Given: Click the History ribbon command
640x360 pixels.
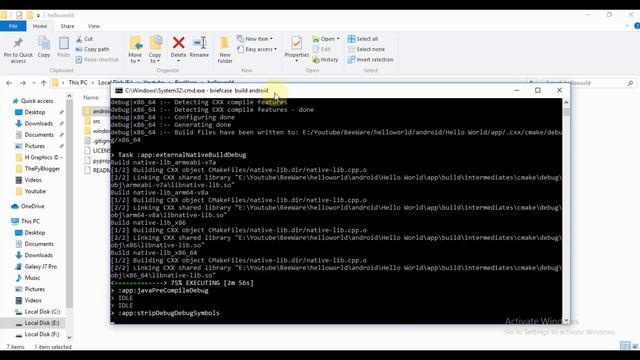Looking at the screenshot, I should coord(325,60).
